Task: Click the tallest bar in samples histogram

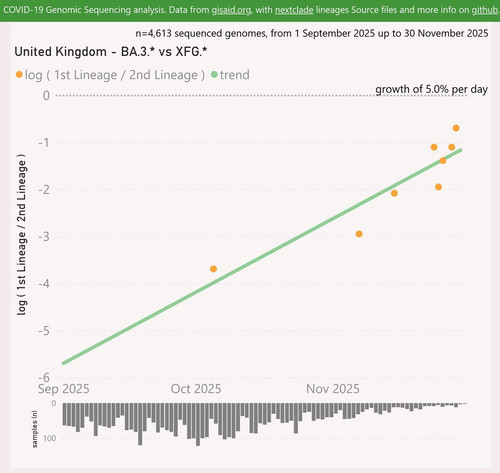Action: (198, 424)
